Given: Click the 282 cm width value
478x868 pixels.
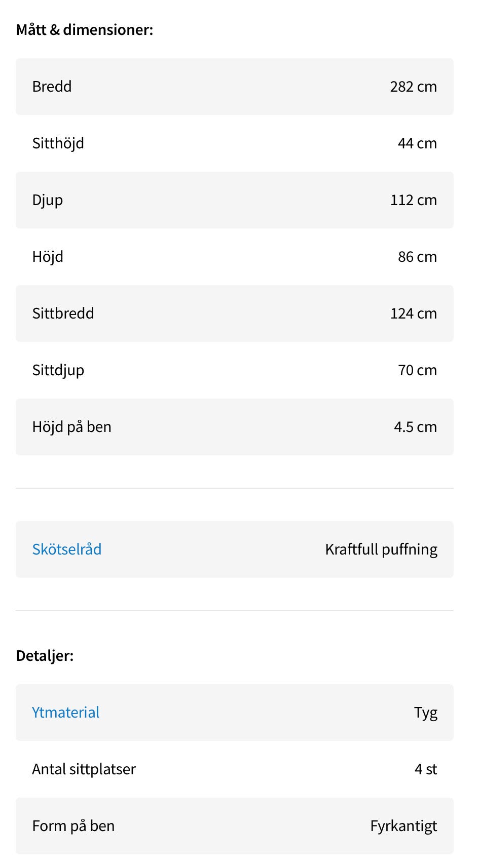Looking at the screenshot, I should [x=413, y=87].
